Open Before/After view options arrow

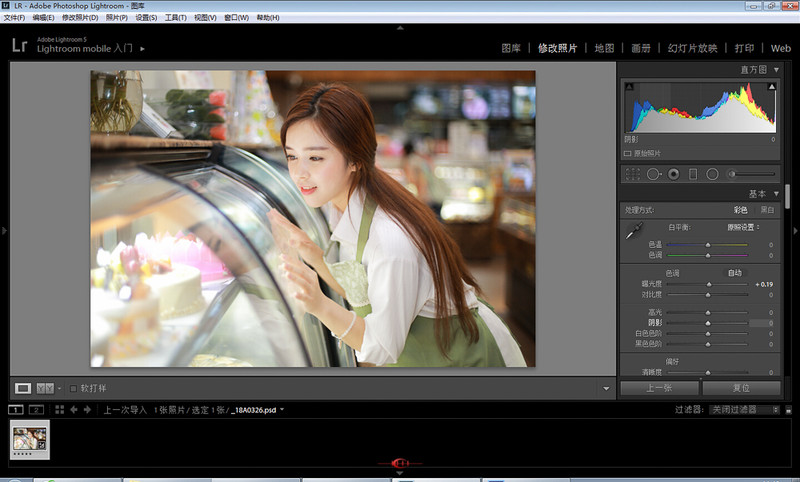pyautogui.click(x=59, y=389)
